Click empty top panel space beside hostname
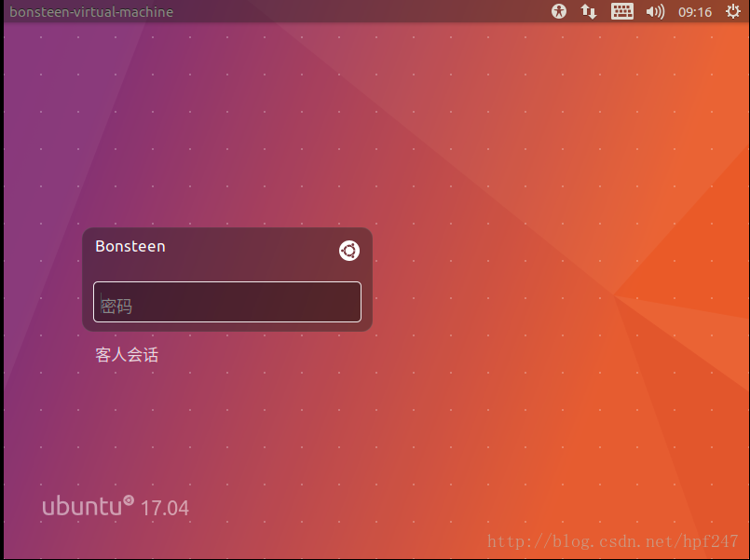Image resolution: width=750 pixels, height=560 pixels. point(354,12)
